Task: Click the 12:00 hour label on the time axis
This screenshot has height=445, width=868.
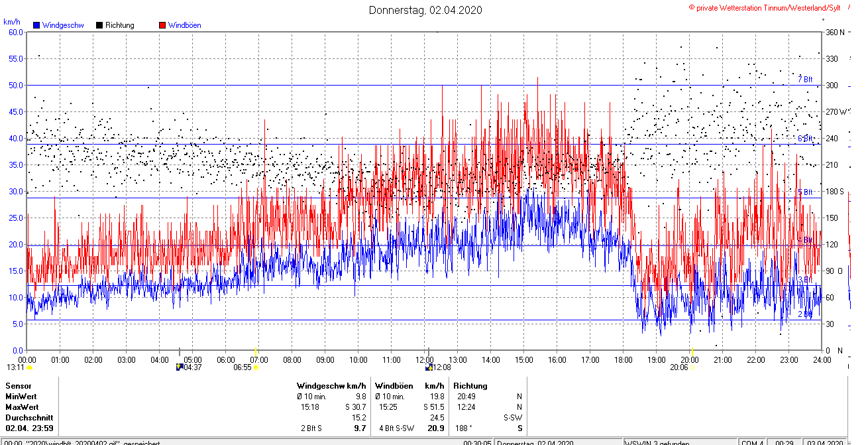Action: point(425,359)
